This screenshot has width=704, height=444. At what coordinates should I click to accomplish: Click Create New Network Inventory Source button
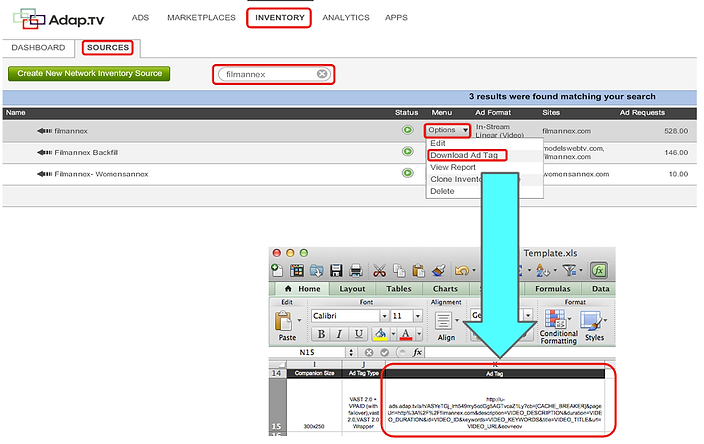coord(89,73)
